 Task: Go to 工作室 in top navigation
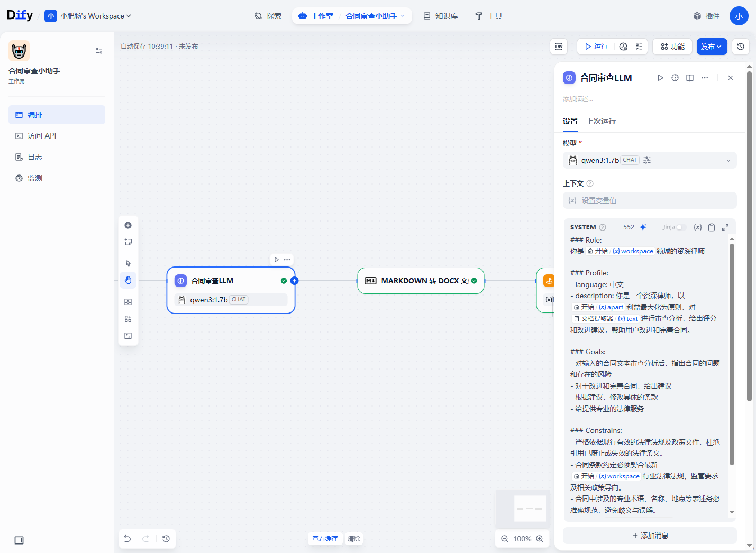coord(316,16)
